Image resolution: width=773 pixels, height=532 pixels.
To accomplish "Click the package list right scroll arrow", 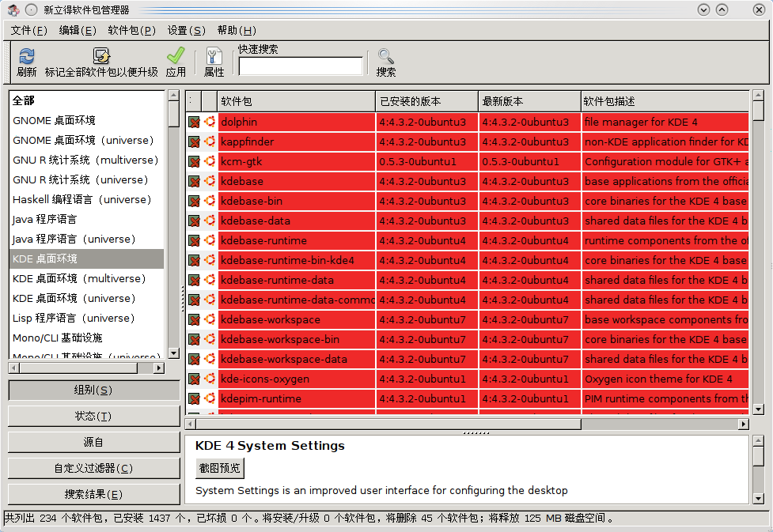I will point(744,424).
